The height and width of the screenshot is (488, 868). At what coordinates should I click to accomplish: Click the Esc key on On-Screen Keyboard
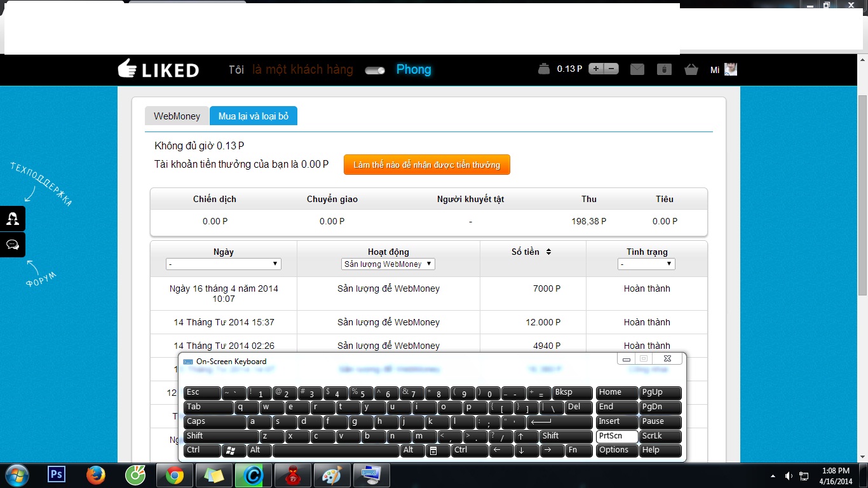point(202,393)
